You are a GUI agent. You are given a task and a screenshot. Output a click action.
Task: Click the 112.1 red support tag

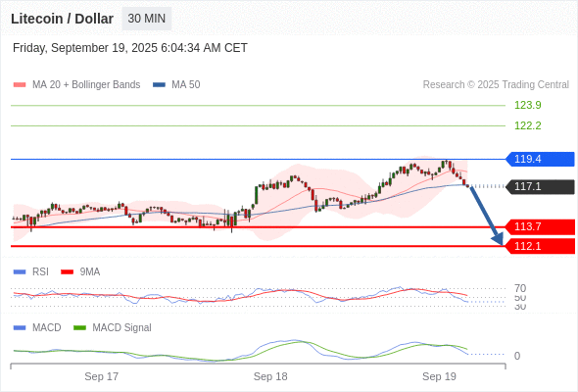(x=540, y=246)
